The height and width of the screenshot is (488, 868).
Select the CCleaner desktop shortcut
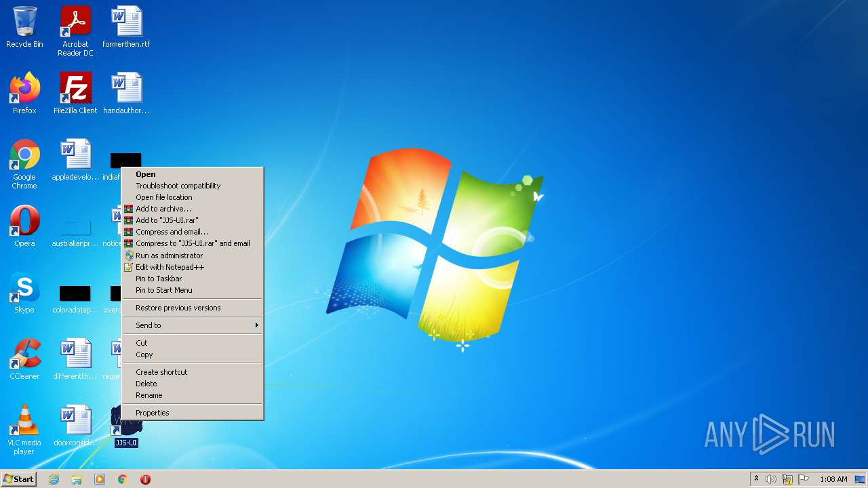[24, 359]
